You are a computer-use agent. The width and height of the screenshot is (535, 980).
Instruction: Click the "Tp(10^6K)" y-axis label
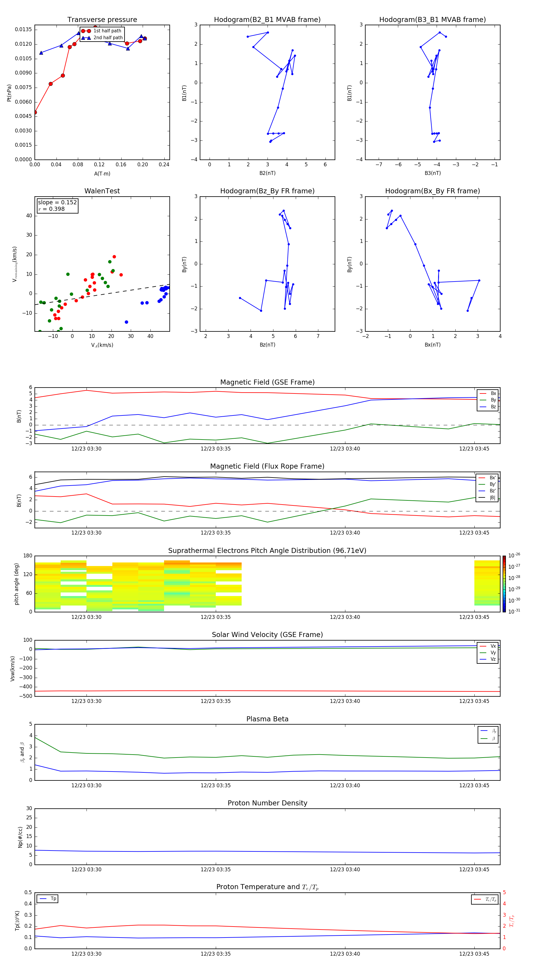point(17,921)
